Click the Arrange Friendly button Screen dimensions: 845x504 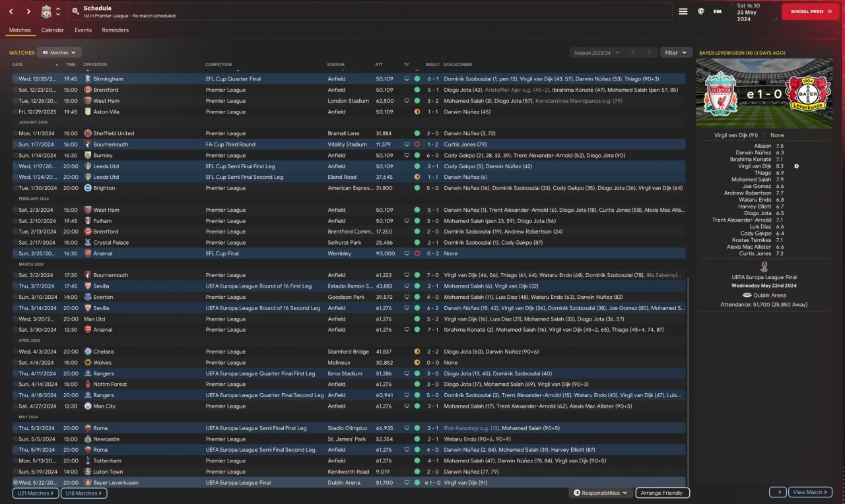pos(663,493)
